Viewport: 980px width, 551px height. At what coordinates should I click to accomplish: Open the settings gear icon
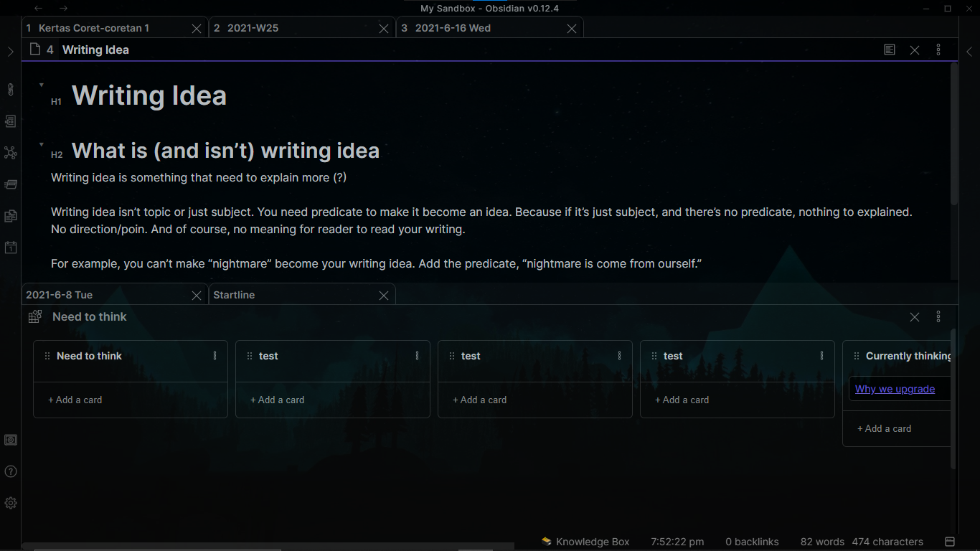(10, 503)
